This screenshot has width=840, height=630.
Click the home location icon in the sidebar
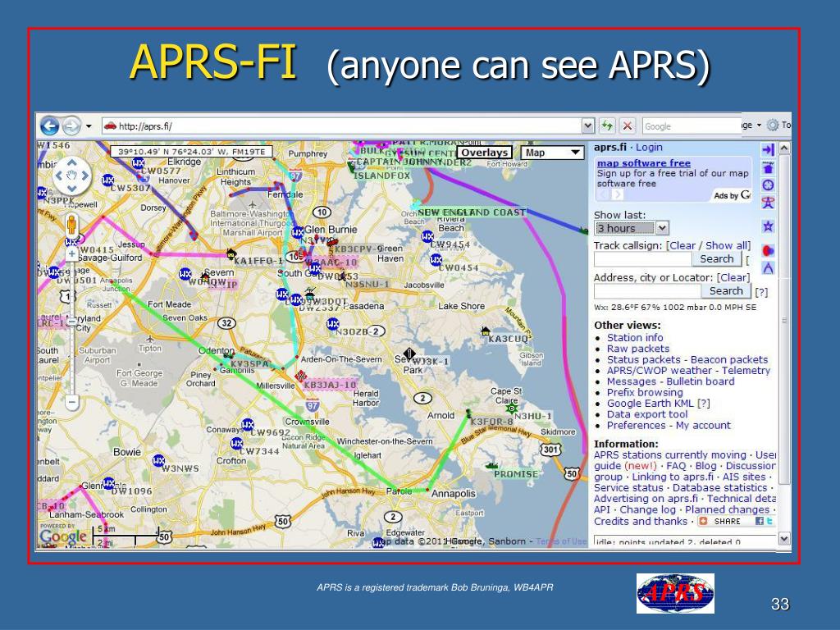point(768,167)
